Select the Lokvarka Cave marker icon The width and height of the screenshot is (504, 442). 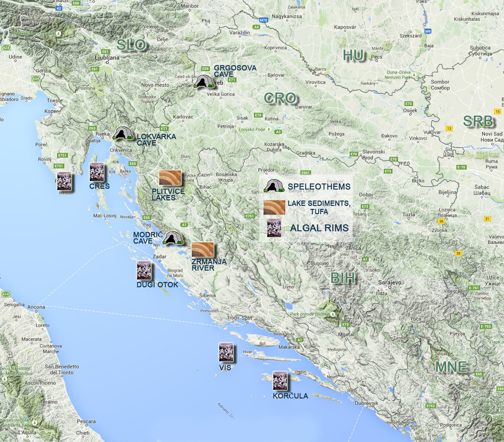pos(122,133)
